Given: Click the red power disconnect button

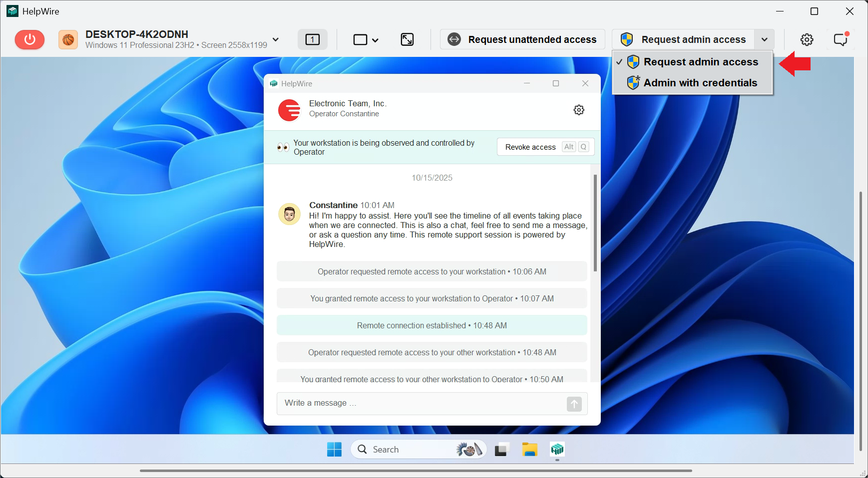Looking at the screenshot, I should (29, 39).
